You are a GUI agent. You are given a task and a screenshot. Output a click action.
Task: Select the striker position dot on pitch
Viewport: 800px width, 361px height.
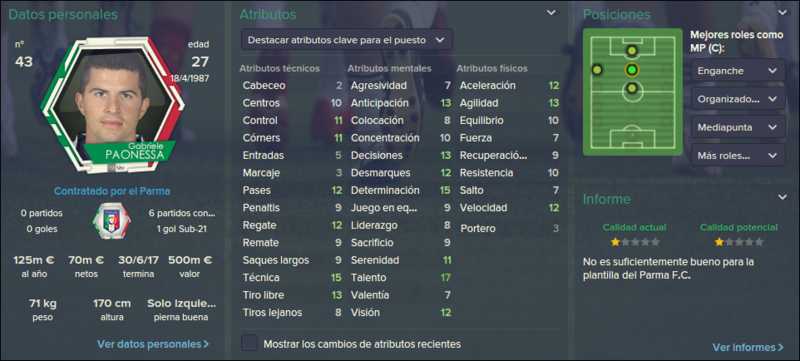pyautogui.click(x=632, y=50)
